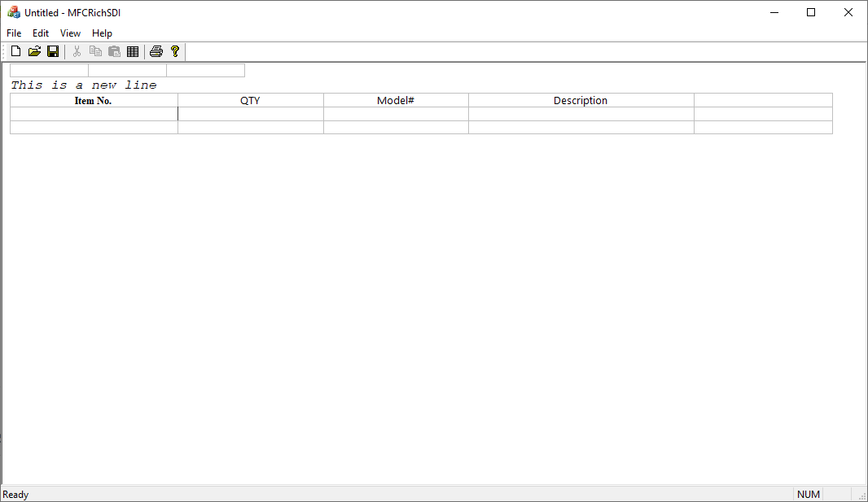Print the document via the printer icon
The image size is (868, 502).
pyautogui.click(x=156, y=50)
